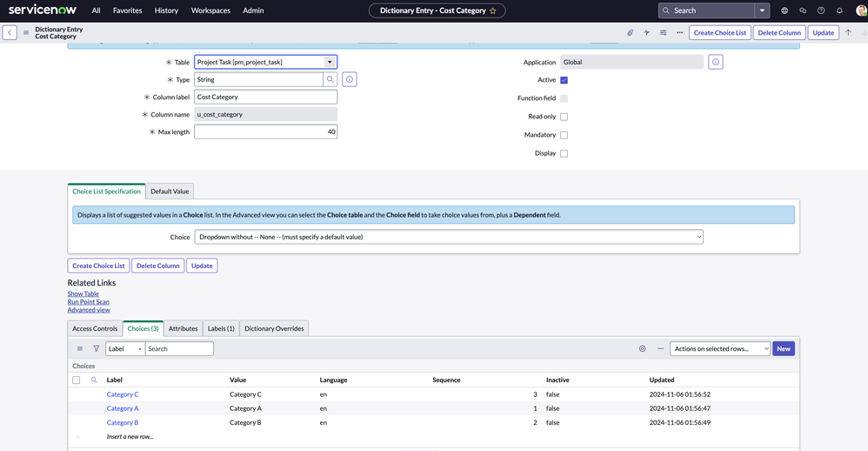
Task: Open the help question mark icon
Action: 821,10
